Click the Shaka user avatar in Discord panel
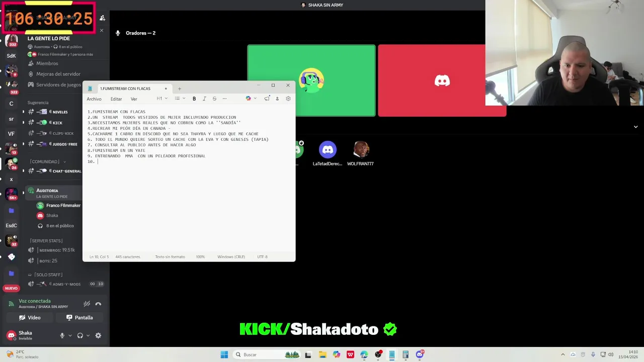 [11, 335]
